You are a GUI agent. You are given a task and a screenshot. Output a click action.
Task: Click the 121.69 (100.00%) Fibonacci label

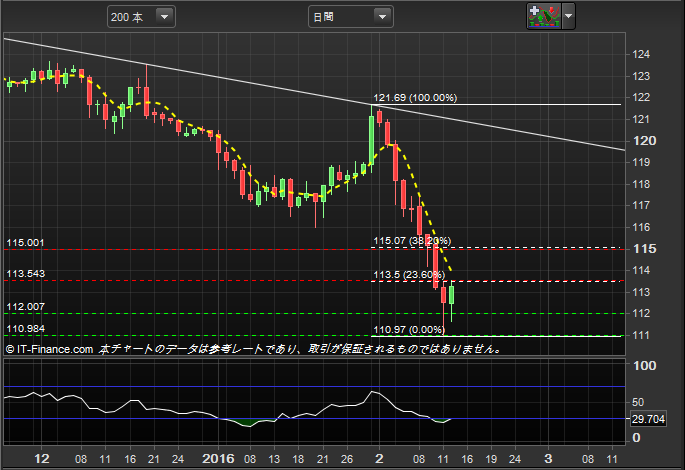click(415, 97)
